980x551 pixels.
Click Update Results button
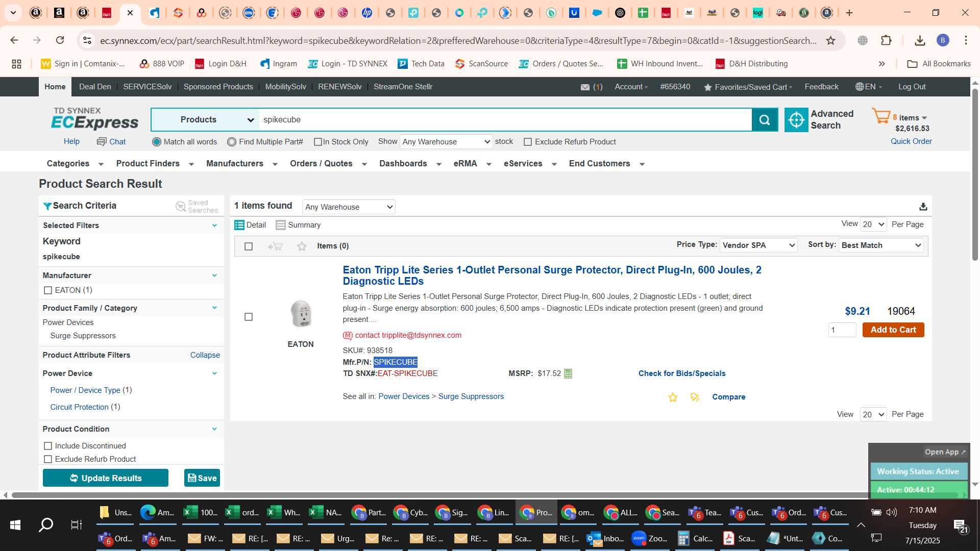click(x=106, y=478)
